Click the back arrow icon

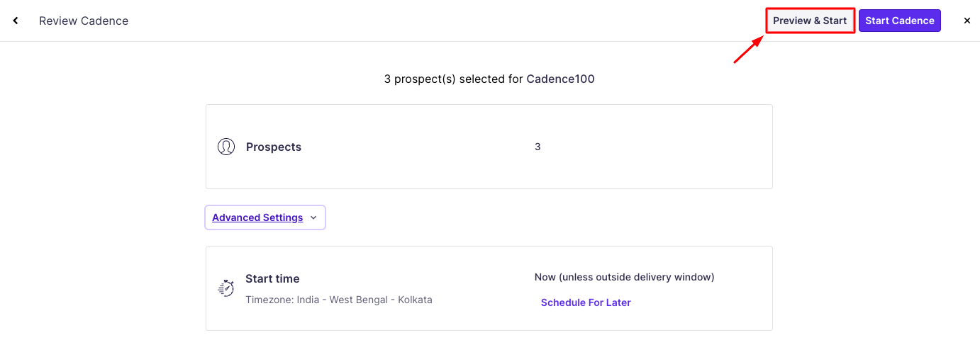tap(16, 21)
